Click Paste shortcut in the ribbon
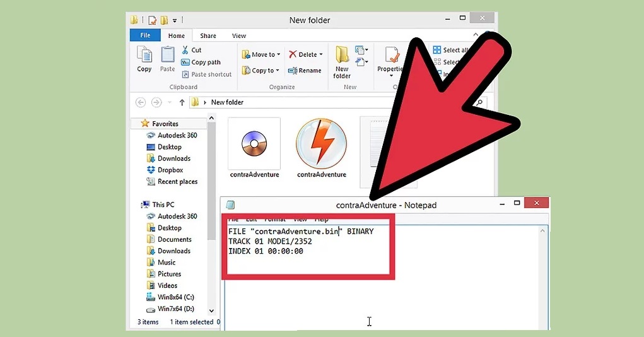 click(207, 74)
